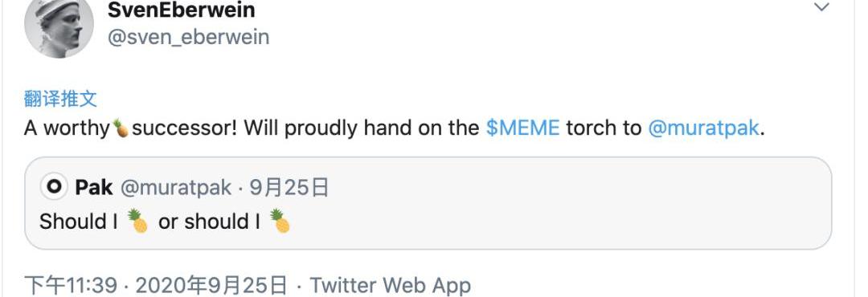Open SvenEberwein's profile picture
This screenshot has height=297, width=868.
pos(59,26)
